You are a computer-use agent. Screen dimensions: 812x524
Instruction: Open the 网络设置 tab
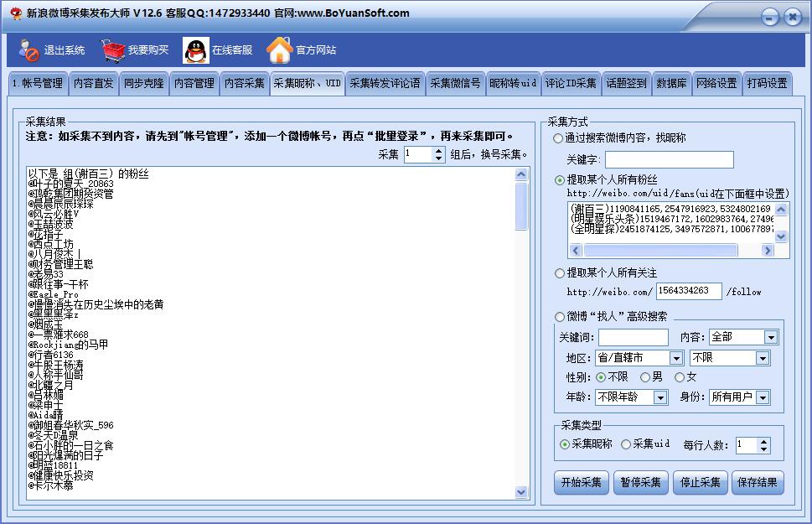coord(716,84)
